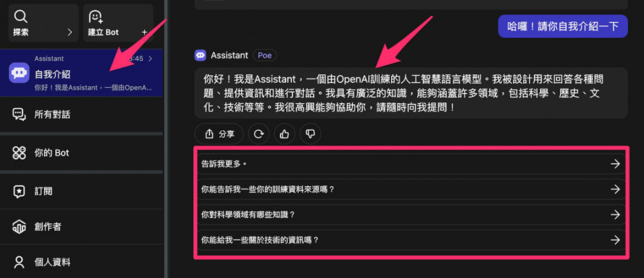Click the Profile (個人資料) person icon

(x=19, y=262)
